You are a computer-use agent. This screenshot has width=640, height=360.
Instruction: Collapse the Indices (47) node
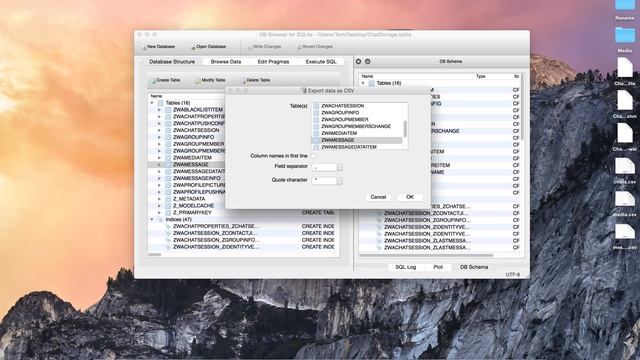(152, 220)
